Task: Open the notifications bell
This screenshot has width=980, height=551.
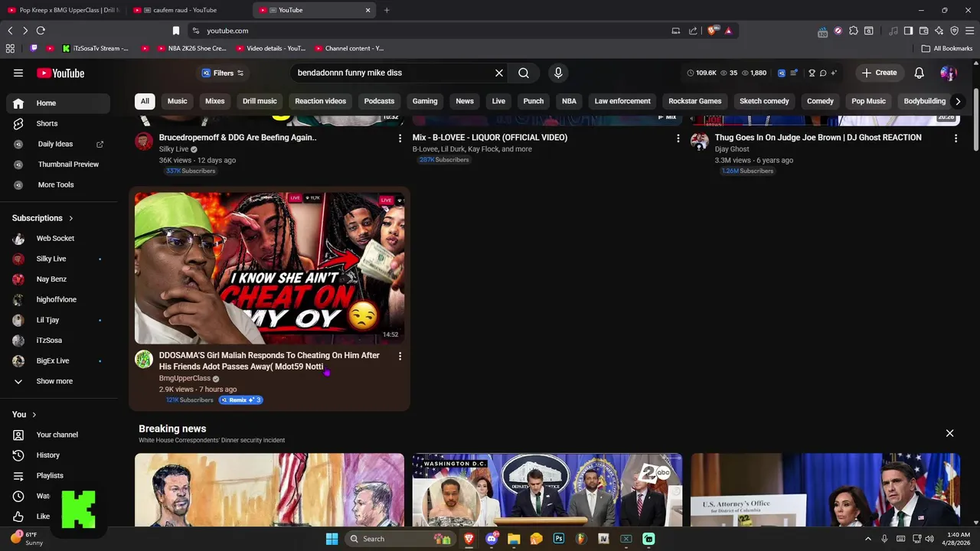Action: (x=920, y=73)
